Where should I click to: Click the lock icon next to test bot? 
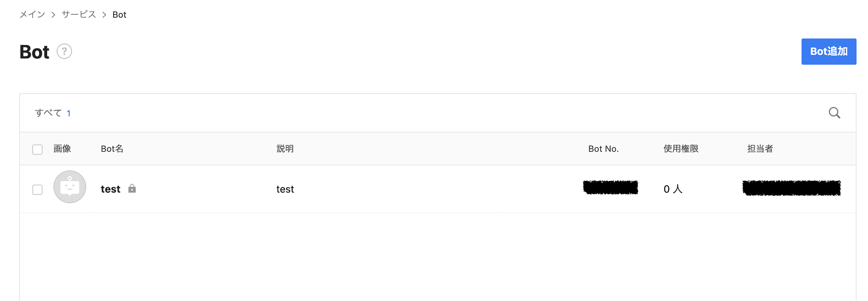tap(132, 189)
